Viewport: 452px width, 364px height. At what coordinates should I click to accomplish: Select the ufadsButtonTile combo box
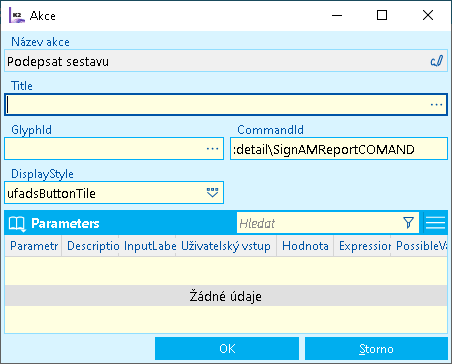click(x=114, y=193)
